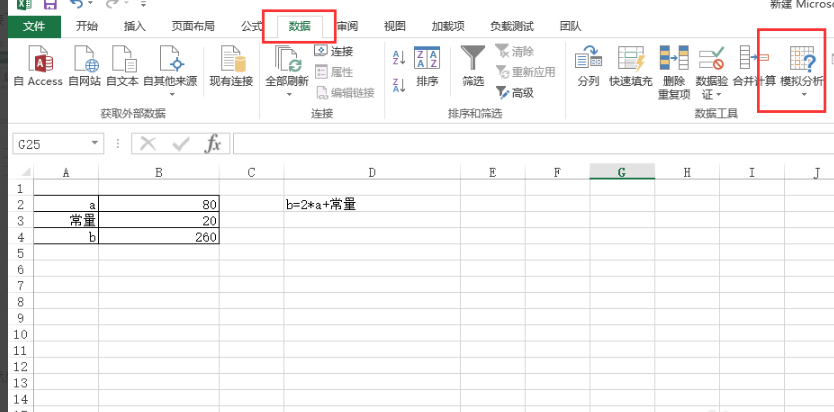Open Advanced filter (高级) option
This screenshot has width=834, height=412.
click(514, 93)
